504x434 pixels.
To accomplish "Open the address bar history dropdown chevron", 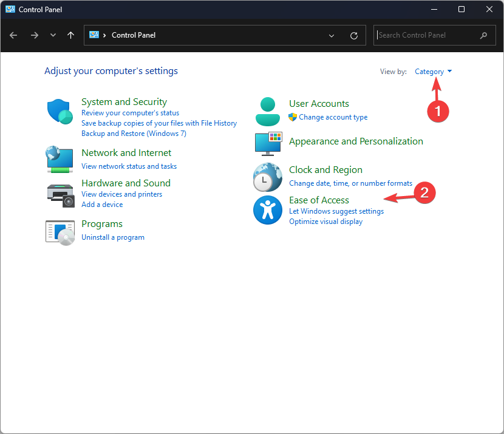I will coord(332,36).
